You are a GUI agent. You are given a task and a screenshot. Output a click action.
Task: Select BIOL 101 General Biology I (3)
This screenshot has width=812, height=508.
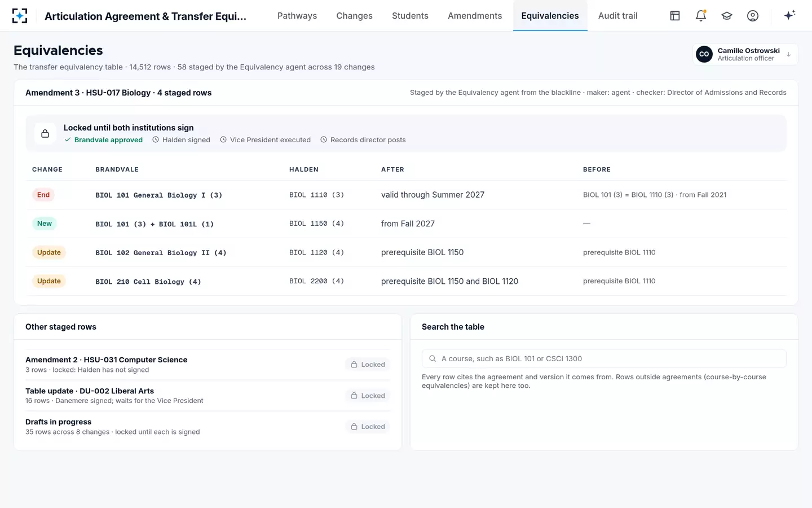coord(158,195)
